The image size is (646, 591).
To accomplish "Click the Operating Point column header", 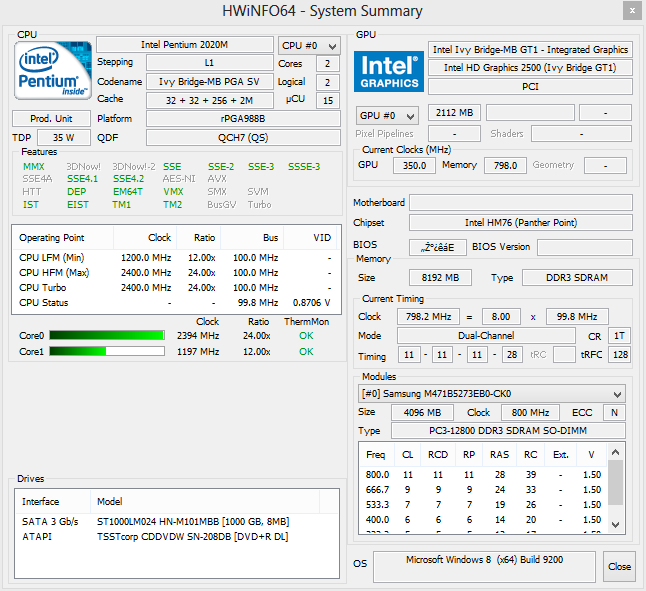I will coord(63,238).
